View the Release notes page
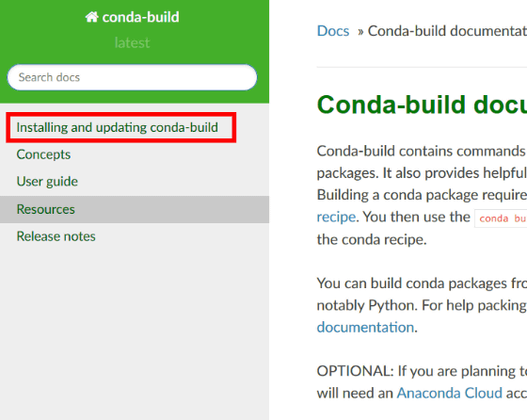Viewport: 527px width, 420px height. tap(56, 236)
